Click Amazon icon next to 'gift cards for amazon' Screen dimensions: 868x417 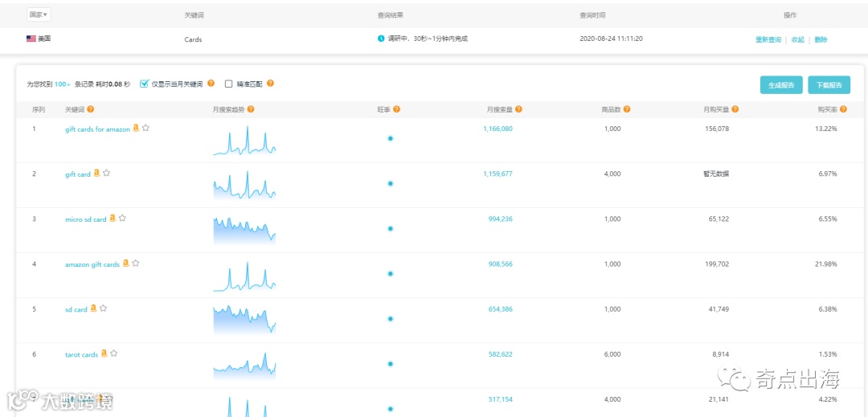tap(136, 129)
